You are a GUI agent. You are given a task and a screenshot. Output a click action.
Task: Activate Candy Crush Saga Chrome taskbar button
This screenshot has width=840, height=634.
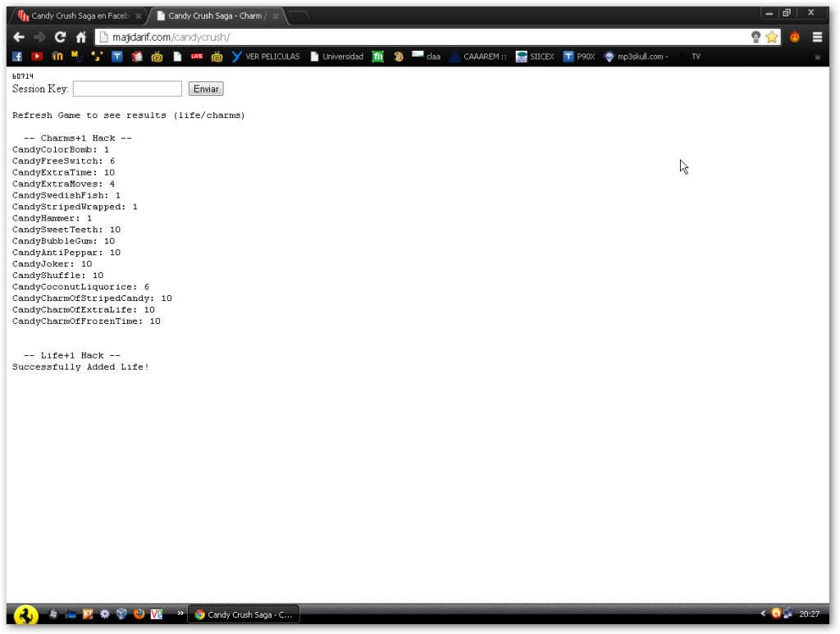tap(244, 614)
